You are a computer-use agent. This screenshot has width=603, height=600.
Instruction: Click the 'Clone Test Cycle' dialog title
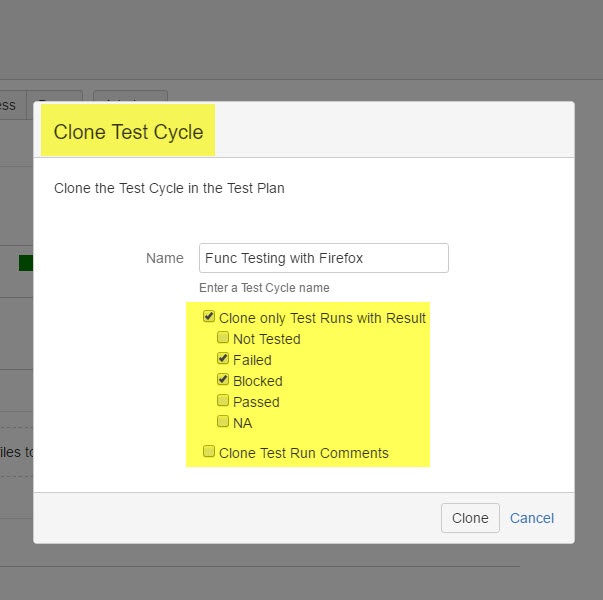(x=128, y=132)
